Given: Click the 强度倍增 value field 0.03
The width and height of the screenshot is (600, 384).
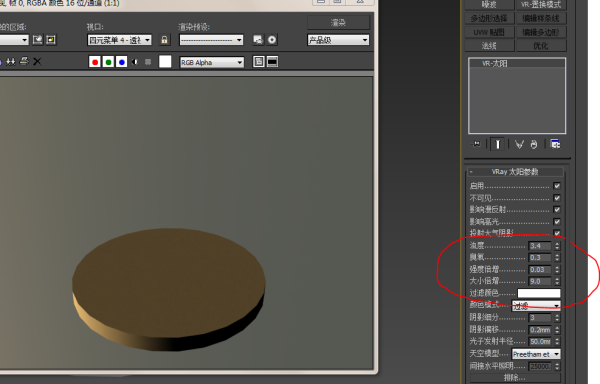Looking at the screenshot, I should pyautogui.click(x=540, y=270).
